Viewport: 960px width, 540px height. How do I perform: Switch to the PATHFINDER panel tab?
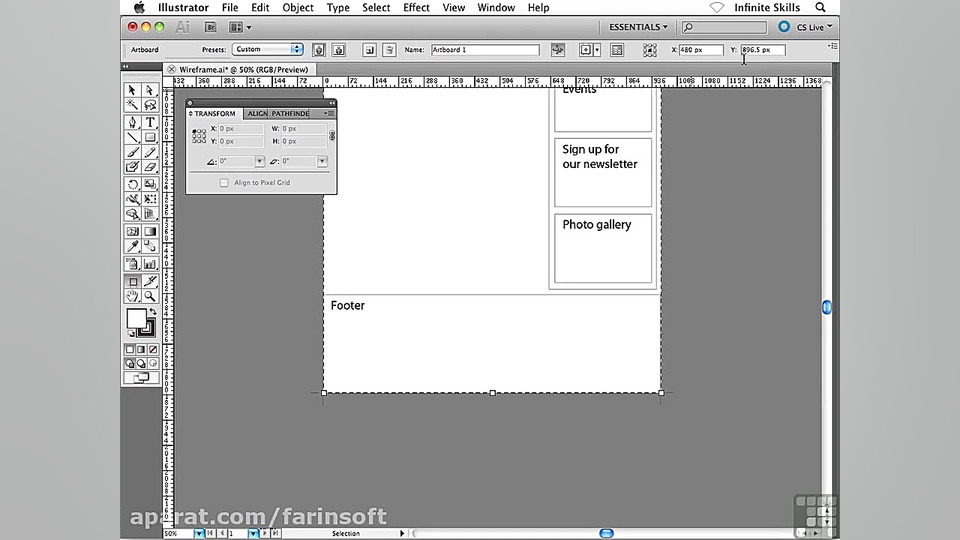pos(290,114)
